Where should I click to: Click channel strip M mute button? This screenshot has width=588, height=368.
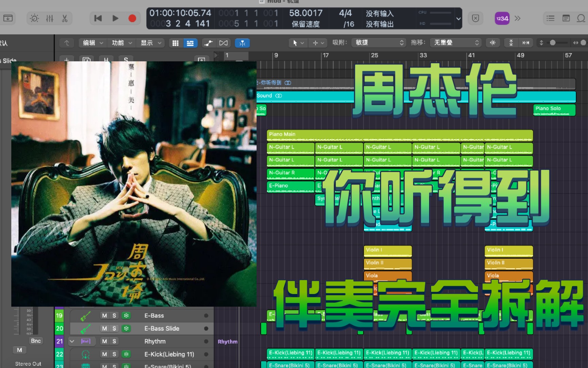click(19, 350)
